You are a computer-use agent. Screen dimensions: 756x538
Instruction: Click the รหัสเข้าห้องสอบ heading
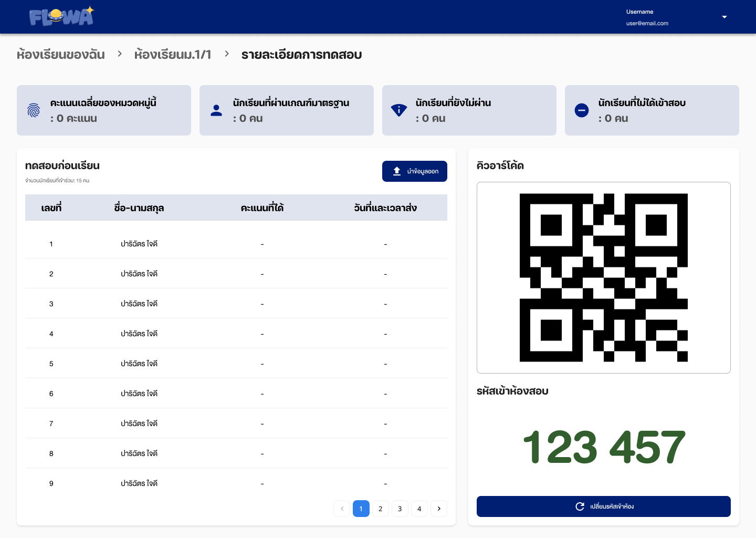(512, 391)
